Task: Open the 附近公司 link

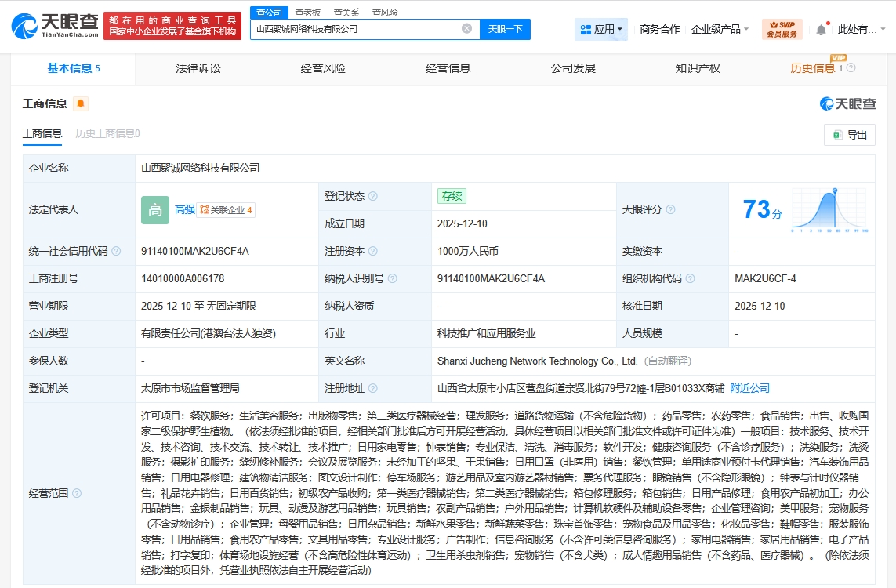Action: 749,388
